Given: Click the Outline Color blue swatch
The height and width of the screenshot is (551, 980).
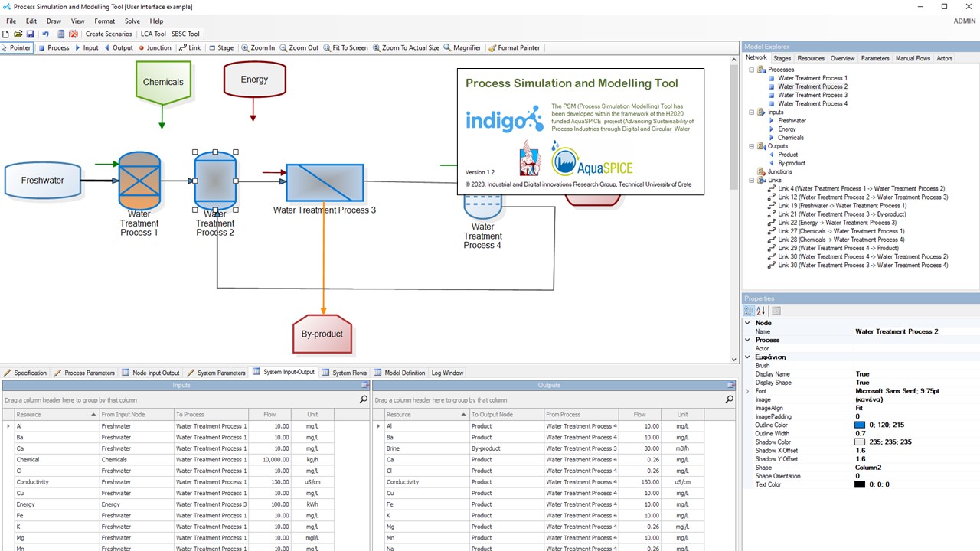Looking at the screenshot, I should pos(860,425).
